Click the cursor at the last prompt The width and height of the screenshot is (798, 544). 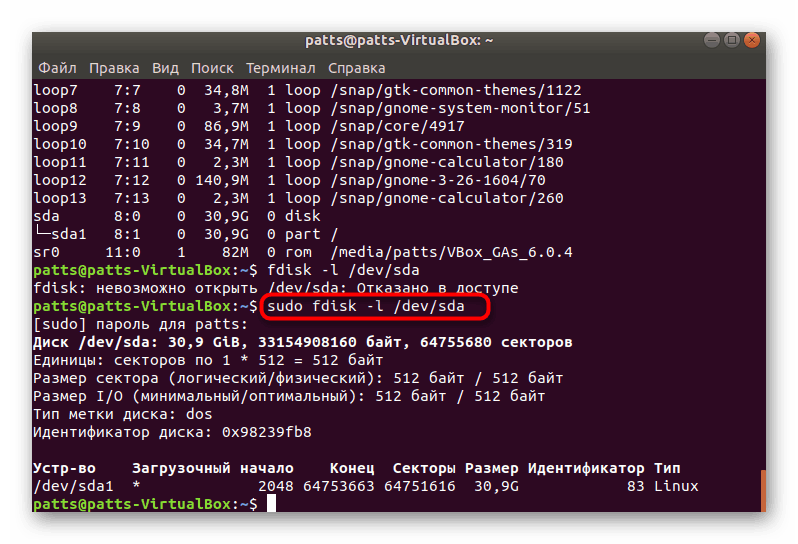271,503
